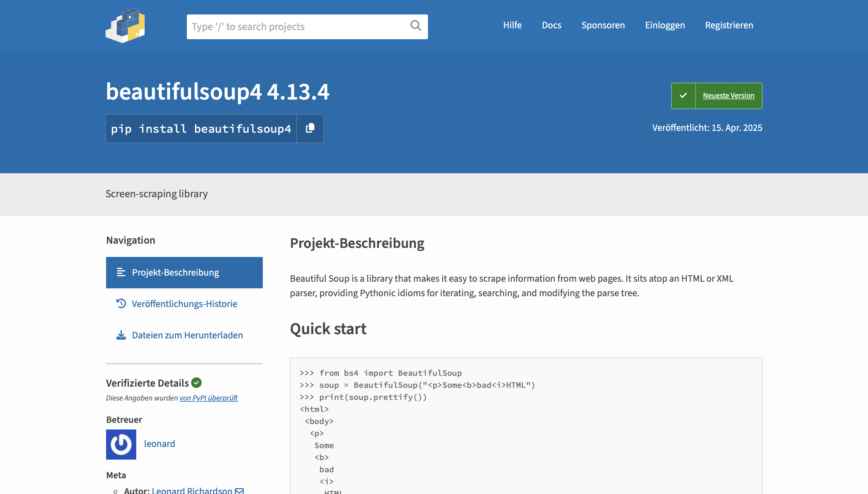Click the magnifier search icon
The width and height of the screenshot is (868, 494).
[x=416, y=26]
